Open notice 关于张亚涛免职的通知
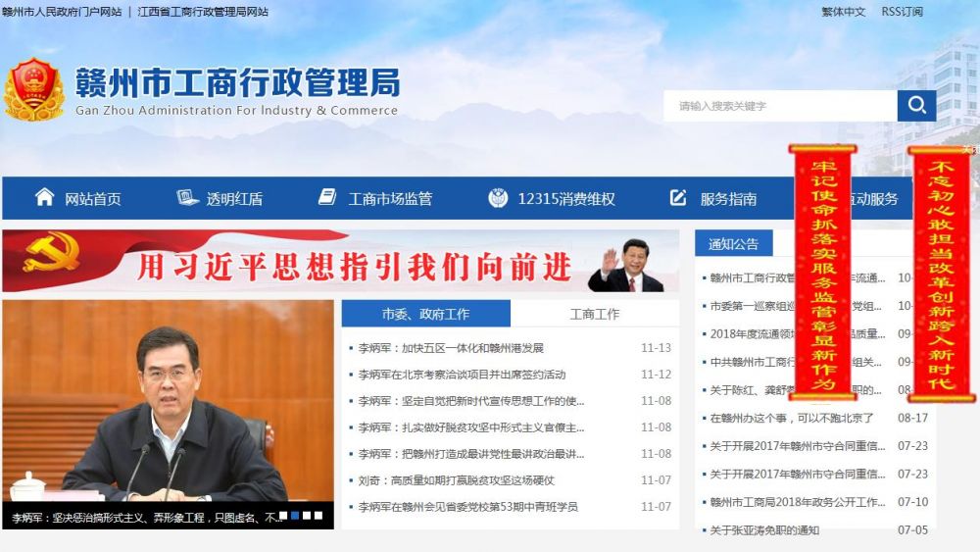The height and width of the screenshot is (552, 980). [x=764, y=530]
